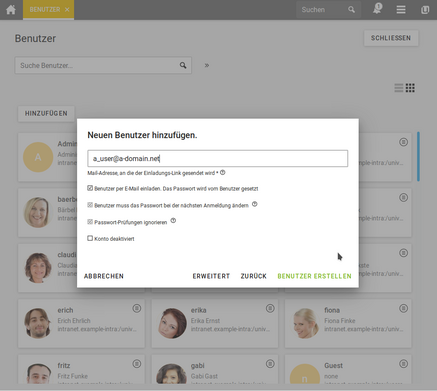Image resolution: width=437 pixels, height=391 pixels.
Task: Click claudia's profile photo
Action: (38, 268)
